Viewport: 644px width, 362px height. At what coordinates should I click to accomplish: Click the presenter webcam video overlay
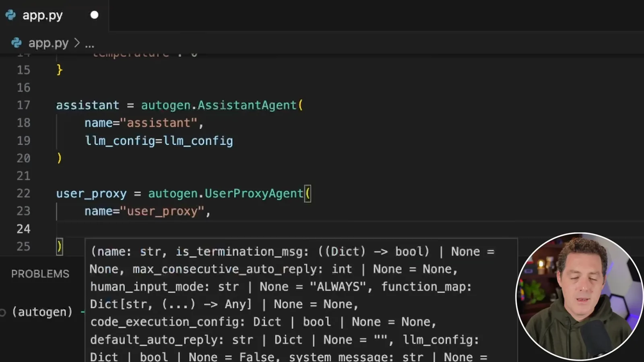coord(579,296)
